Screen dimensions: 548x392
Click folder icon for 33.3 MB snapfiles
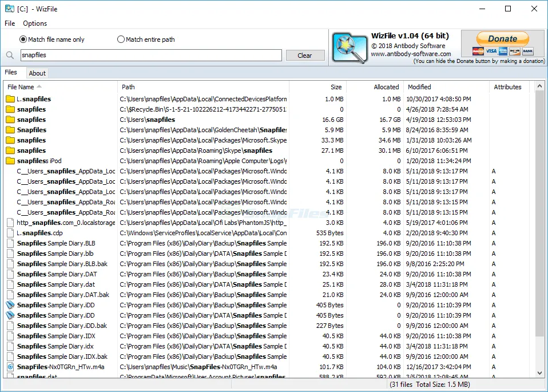click(10, 140)
